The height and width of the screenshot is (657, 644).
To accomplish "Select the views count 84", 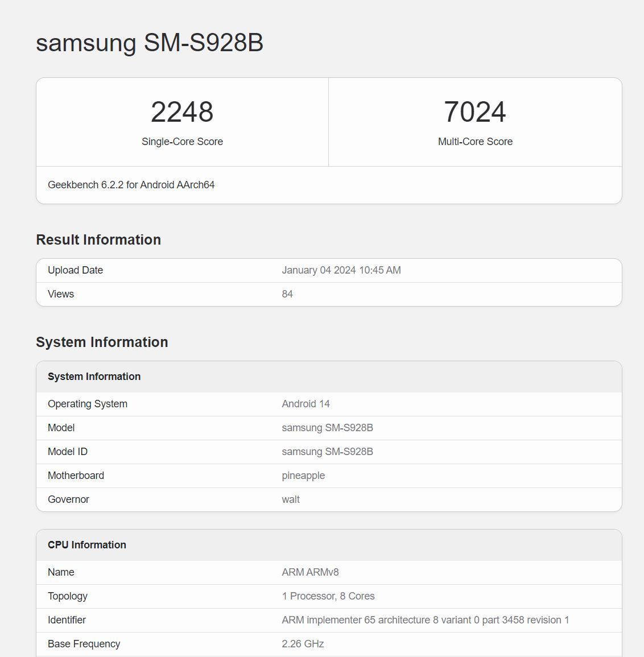I will click(x=287, y=294).
